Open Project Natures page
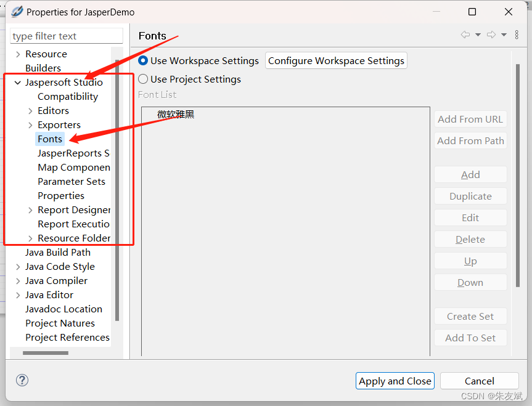 (60, 323)
